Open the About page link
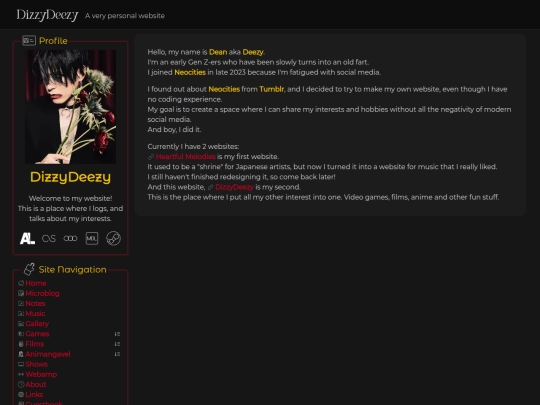The width and height of the screenshot is (540, 405). coord(36,384)
